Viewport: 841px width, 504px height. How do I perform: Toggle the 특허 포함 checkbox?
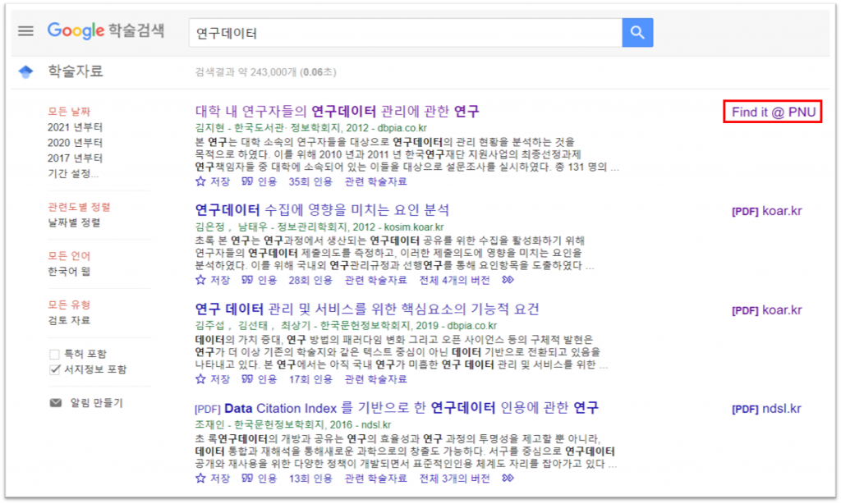pos(55,354)
